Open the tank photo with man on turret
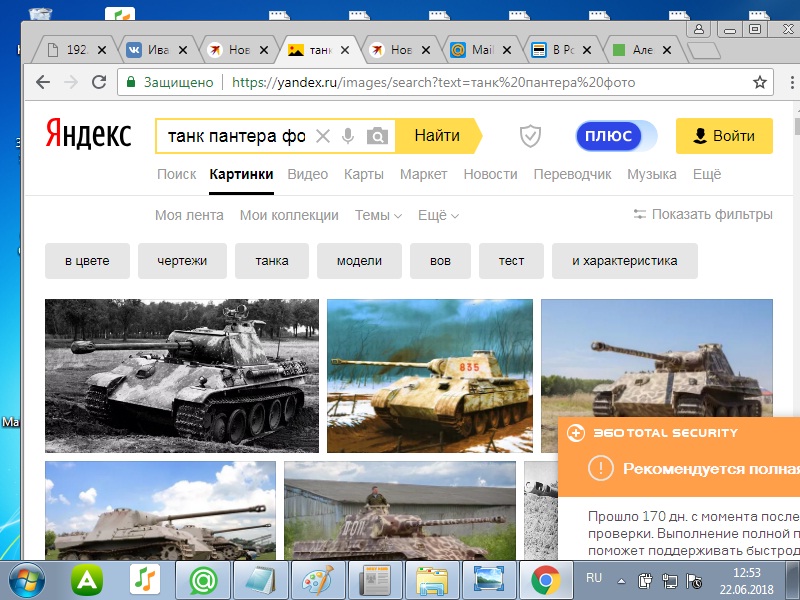Screen dimensions: 800x600 click(x=400, y=510)
